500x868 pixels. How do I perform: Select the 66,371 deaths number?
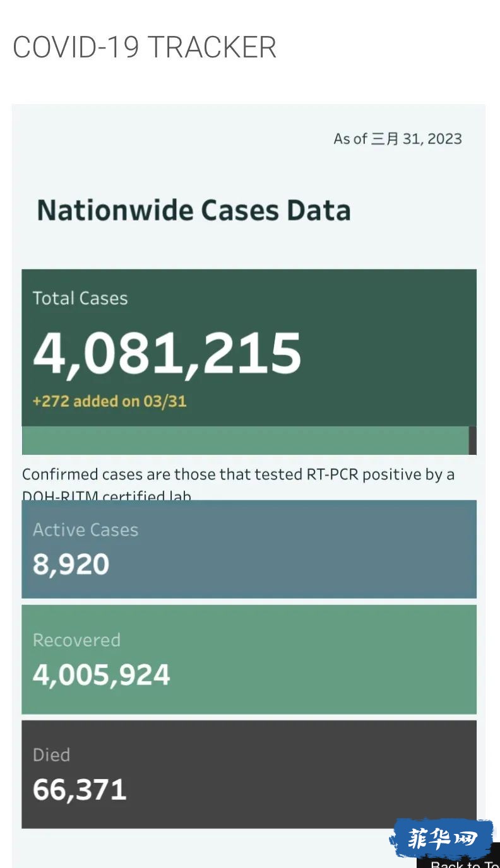click(x=80, y=790)
